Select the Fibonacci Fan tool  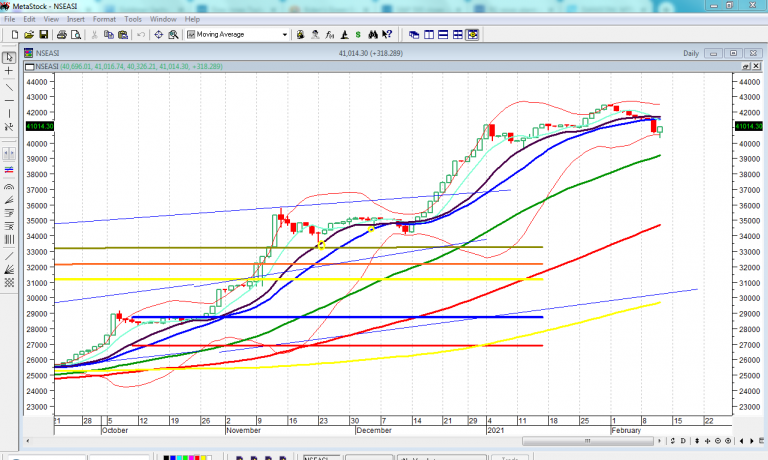click(9, 200)
